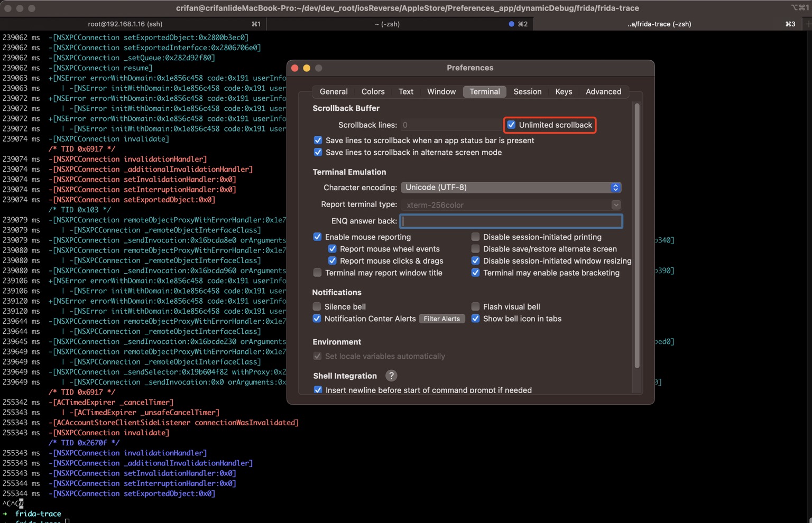This screenshot has width=812, height=523.
Task: Toggle Report mouse wheel events
Action: tap(332, 249)
